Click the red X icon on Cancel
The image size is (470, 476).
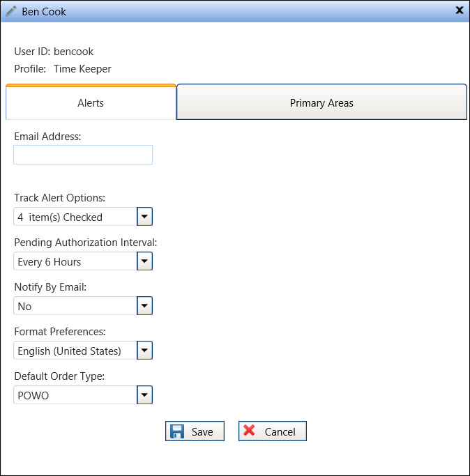click(x=250, y=431)
